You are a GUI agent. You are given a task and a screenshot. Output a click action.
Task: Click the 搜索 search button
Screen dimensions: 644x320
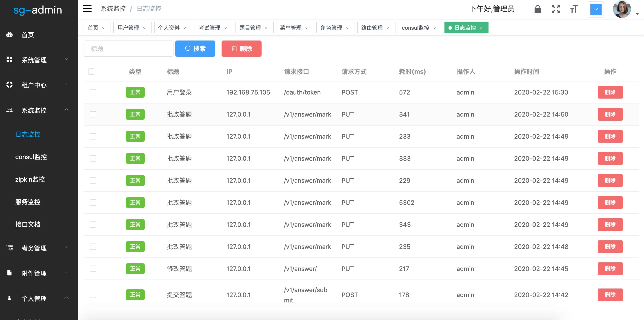point(195,48)
